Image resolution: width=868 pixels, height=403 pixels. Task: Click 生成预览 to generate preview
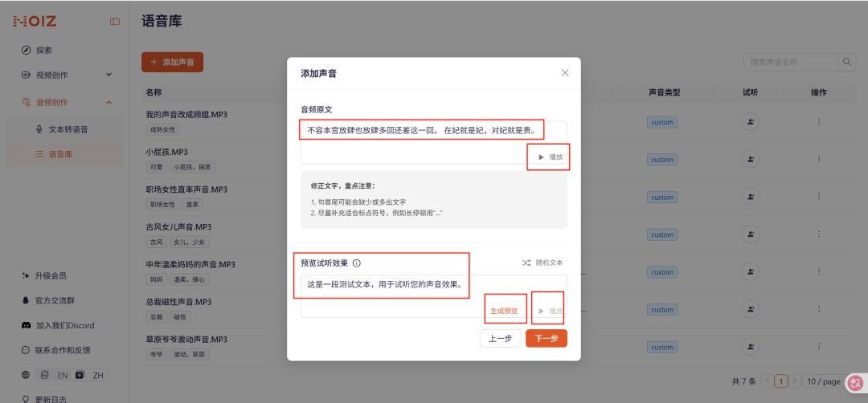[504, 311]
